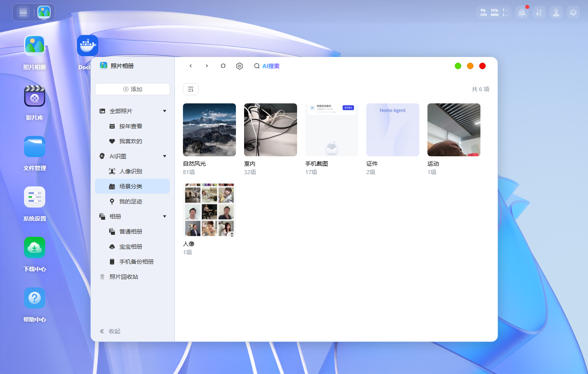The height and width of the screenshot is (374, 588).
Task: Select AI识图 in the sidebar
Action: (132, 156)
